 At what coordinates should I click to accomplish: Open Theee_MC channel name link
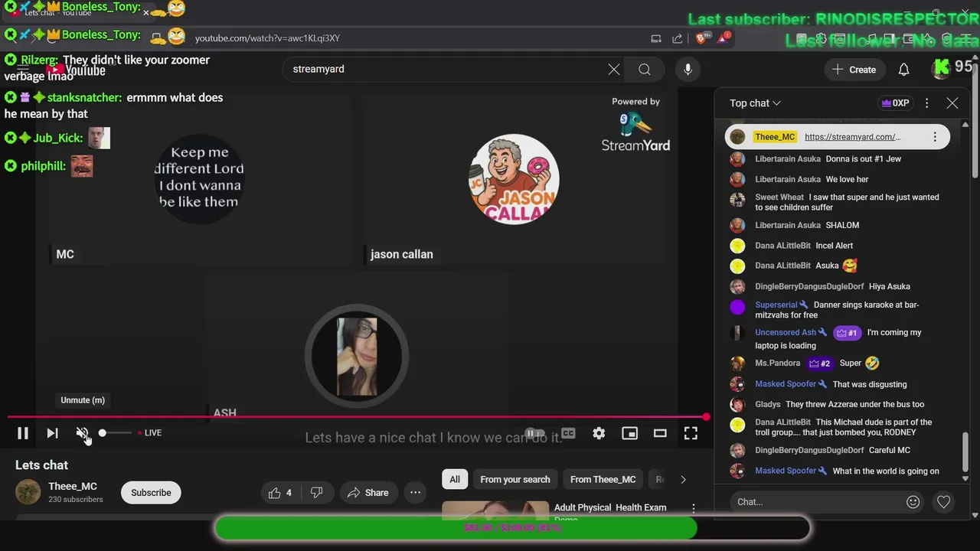click(x=73, y=487)
